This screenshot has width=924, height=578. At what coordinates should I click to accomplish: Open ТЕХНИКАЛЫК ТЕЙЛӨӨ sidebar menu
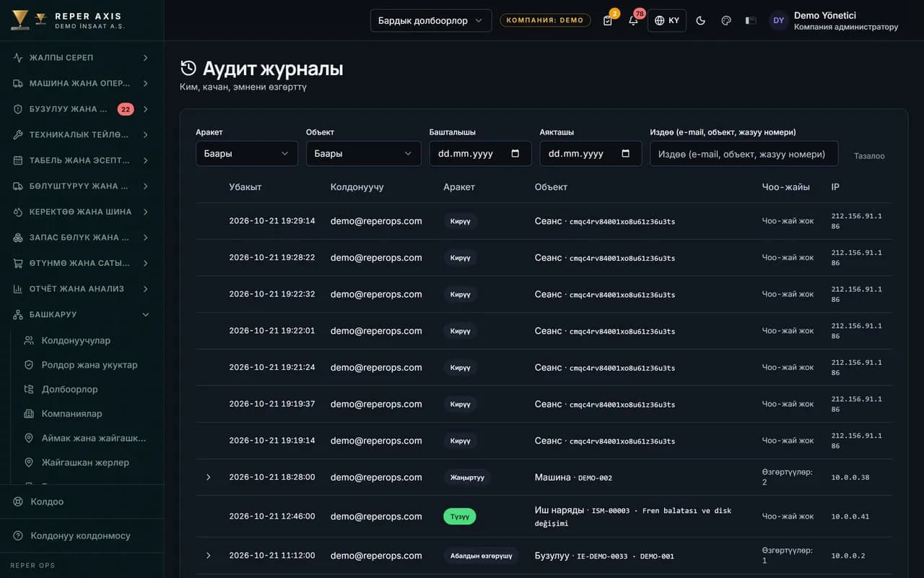point(82,134)
